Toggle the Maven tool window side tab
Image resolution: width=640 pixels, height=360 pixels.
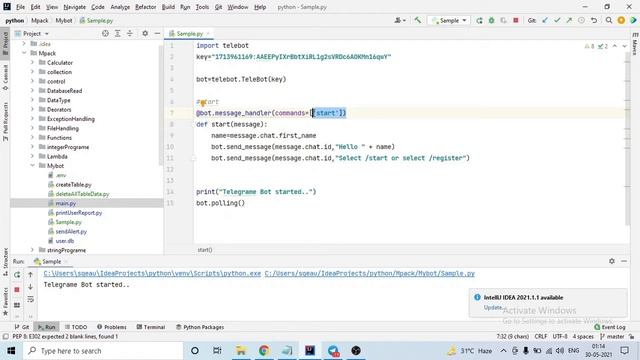point(635,44)
